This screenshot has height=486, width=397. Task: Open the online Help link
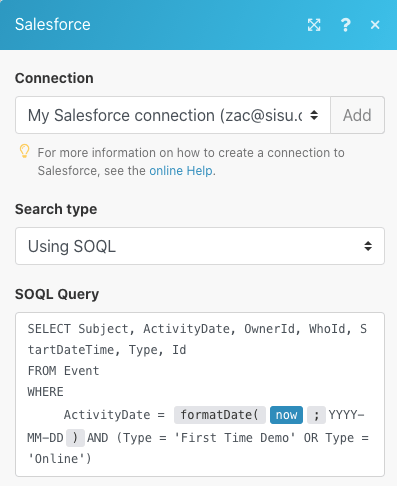(180, 171)
